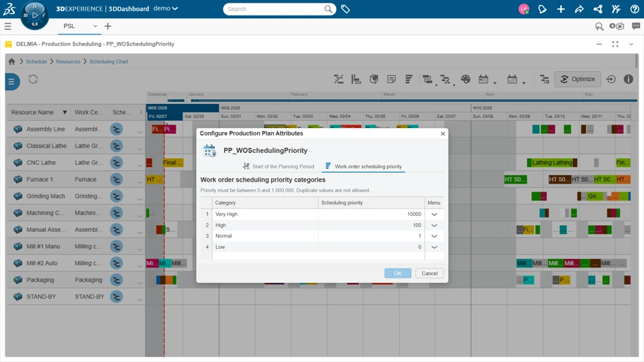The height and width of the screenshot is (362, 644).
Task: Open the demo dashboard dropdown
Action: tap(166, 9)
